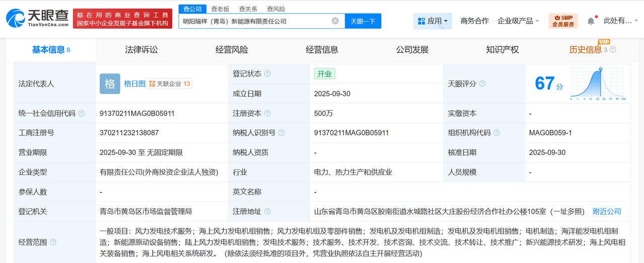
Task: Select the 知识产权 tab
Action: (502, 50)
